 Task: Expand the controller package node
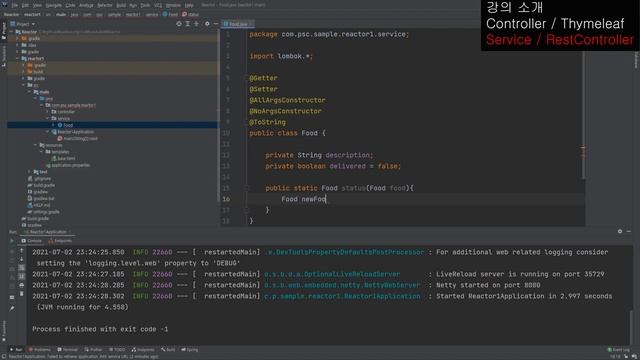click(47, 111)
